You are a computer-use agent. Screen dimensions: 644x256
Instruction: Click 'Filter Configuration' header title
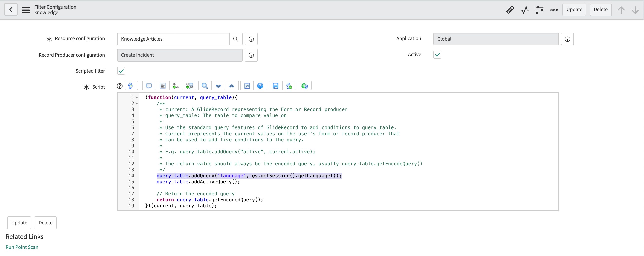coord(55,7)
